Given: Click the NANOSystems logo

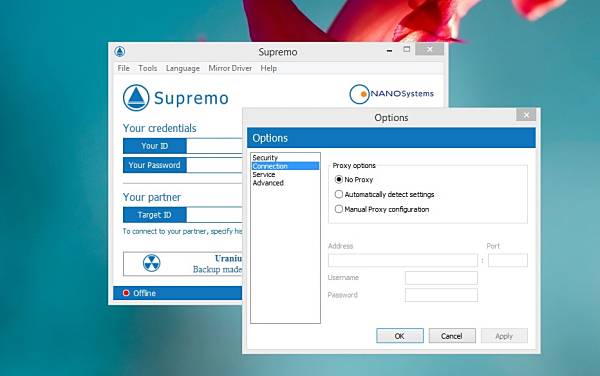Looking at the screenshot, I should (x=391, y=94).
